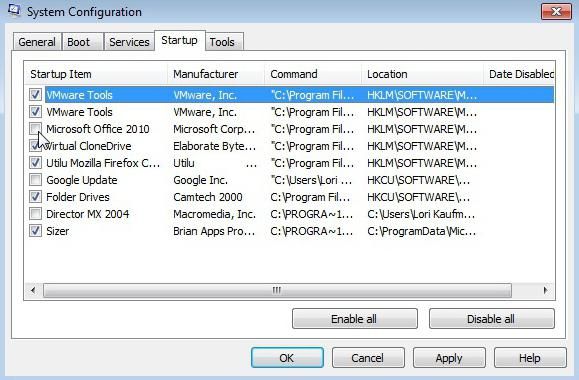Screen dimensions: 579x380
Task: Click the Google Inc. manufacturer cell
Action: point(201,180)
